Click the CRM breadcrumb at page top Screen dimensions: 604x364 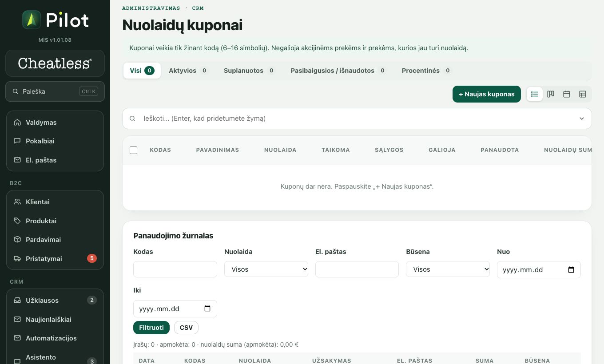click(x=198, y=8)
